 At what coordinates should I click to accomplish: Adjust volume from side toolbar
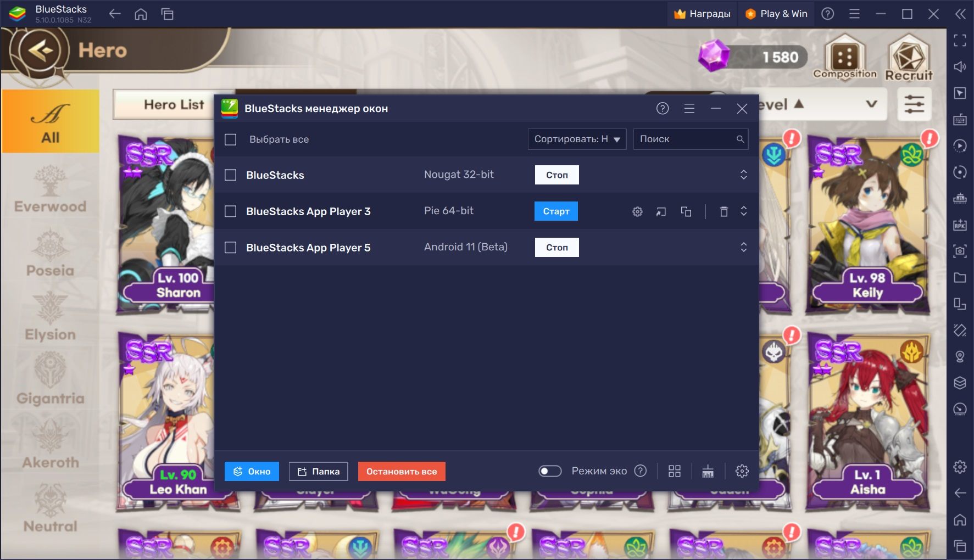pyautogui.click(x=960, y=66)
